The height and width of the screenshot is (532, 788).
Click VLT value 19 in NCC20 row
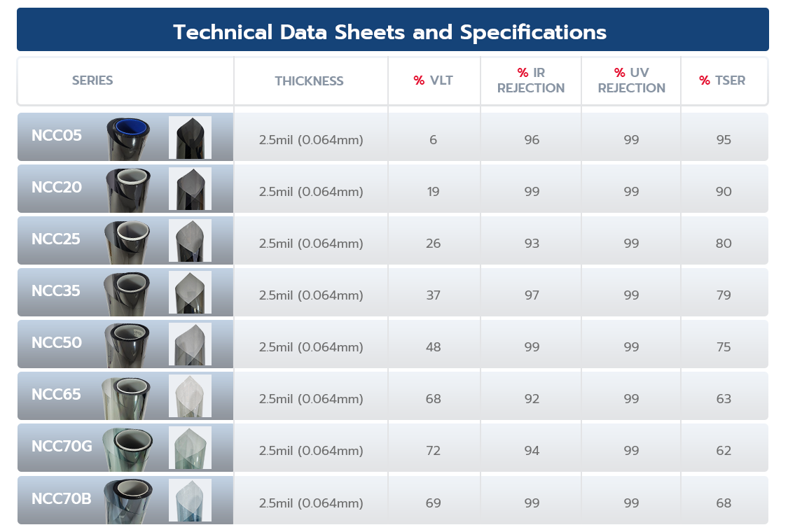pyautogui.click(x=433, y=191)
